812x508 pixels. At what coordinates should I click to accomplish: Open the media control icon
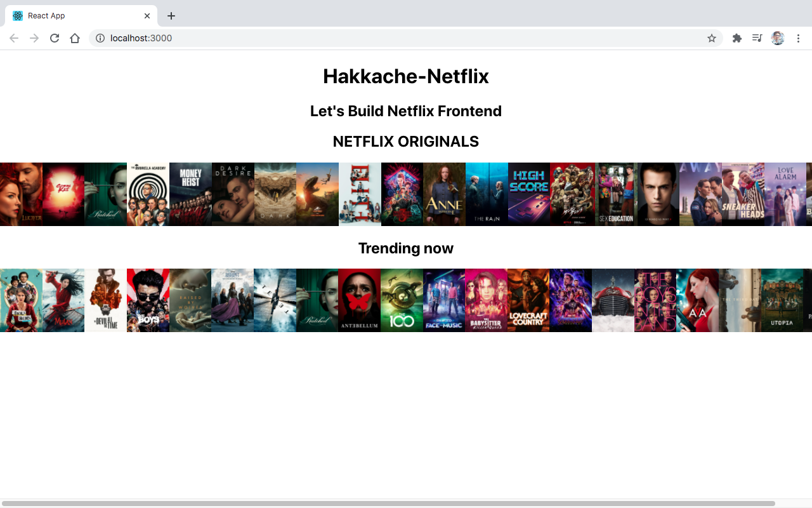coord(757,38)
